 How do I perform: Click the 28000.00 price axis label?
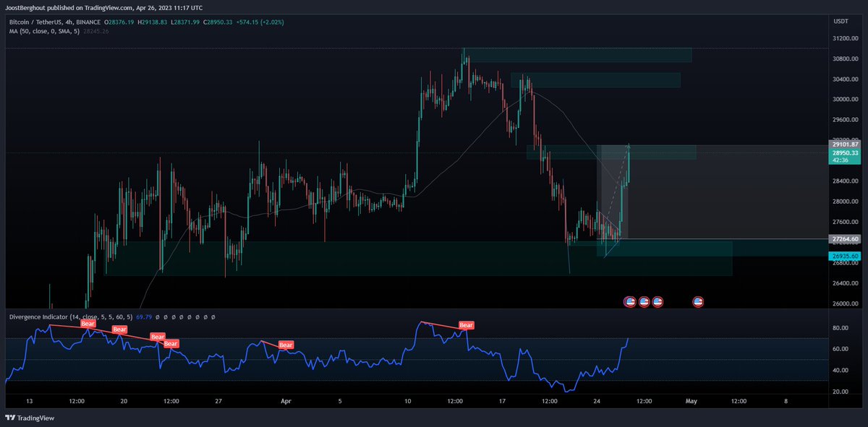point(846,202)
